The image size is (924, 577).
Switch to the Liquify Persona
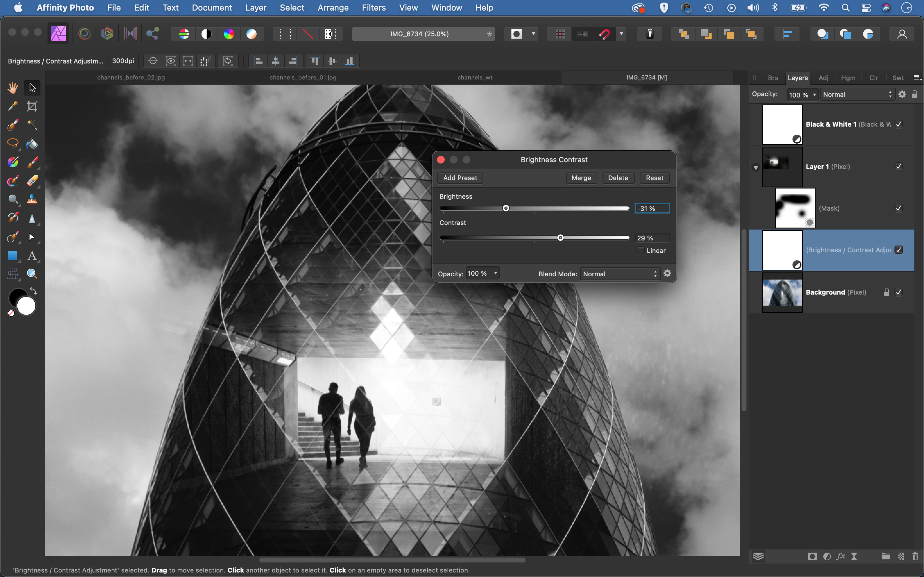[85, 34]
